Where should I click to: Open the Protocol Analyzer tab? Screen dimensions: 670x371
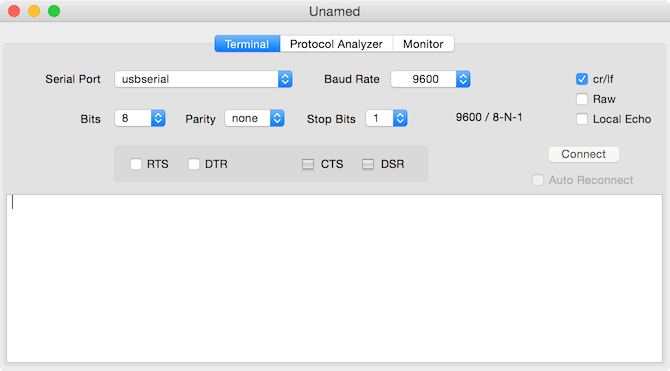(x=336, y=44)
